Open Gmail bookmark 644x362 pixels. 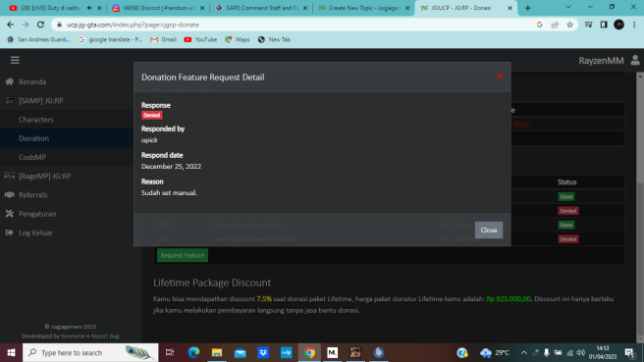(164, 39)
